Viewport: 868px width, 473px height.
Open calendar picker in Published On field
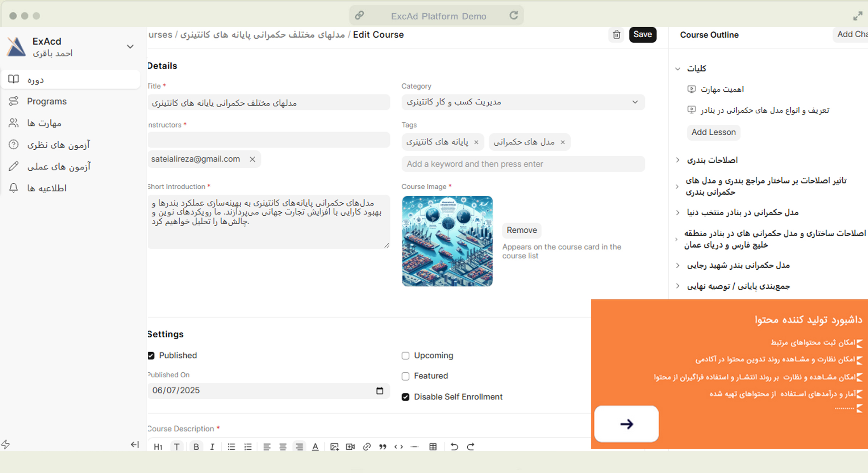(379, 391)
